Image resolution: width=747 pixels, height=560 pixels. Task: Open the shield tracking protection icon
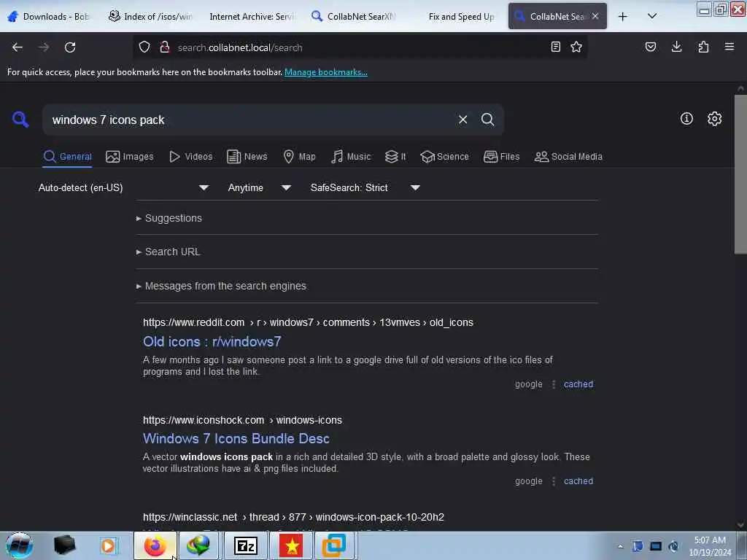click(144, 47)
